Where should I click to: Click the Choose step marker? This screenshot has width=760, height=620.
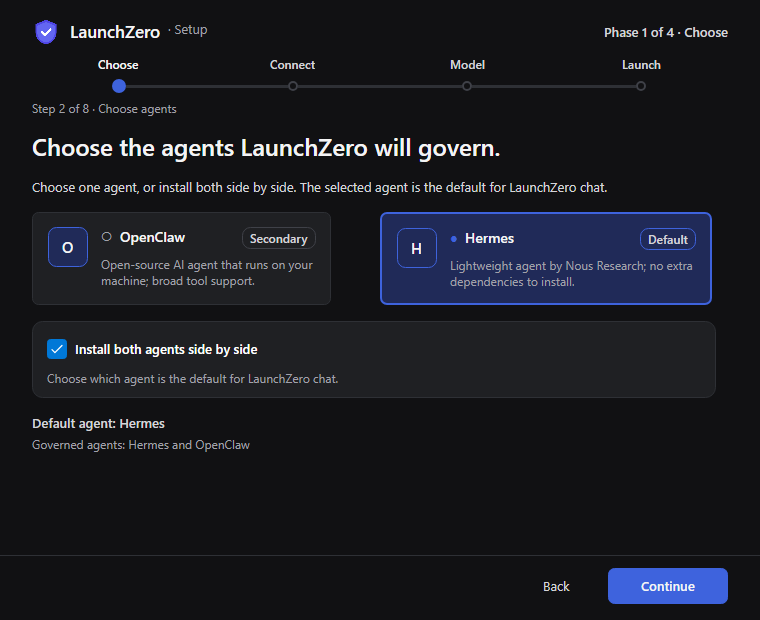(x=119, y=86)
